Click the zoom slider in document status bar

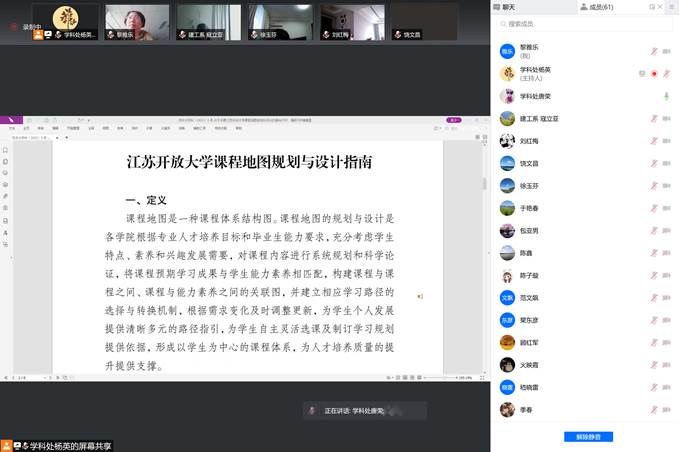pyautogui.click(x=440, y=378)
